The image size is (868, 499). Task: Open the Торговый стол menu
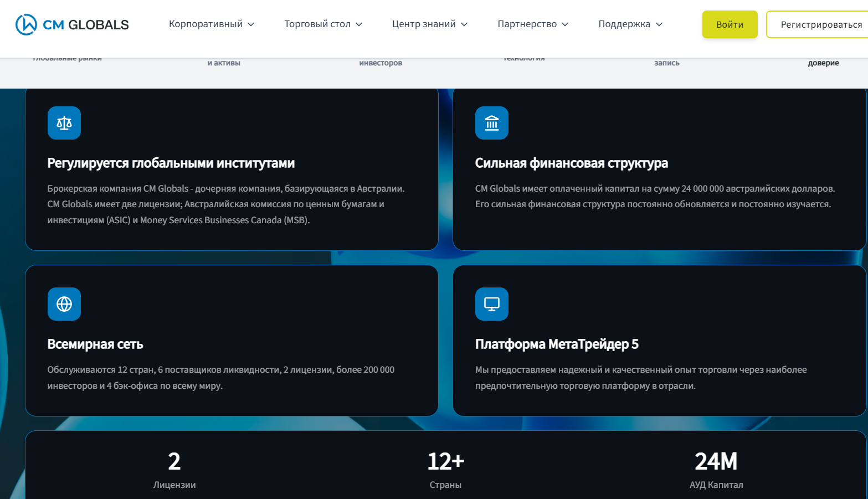pos(323,24)
